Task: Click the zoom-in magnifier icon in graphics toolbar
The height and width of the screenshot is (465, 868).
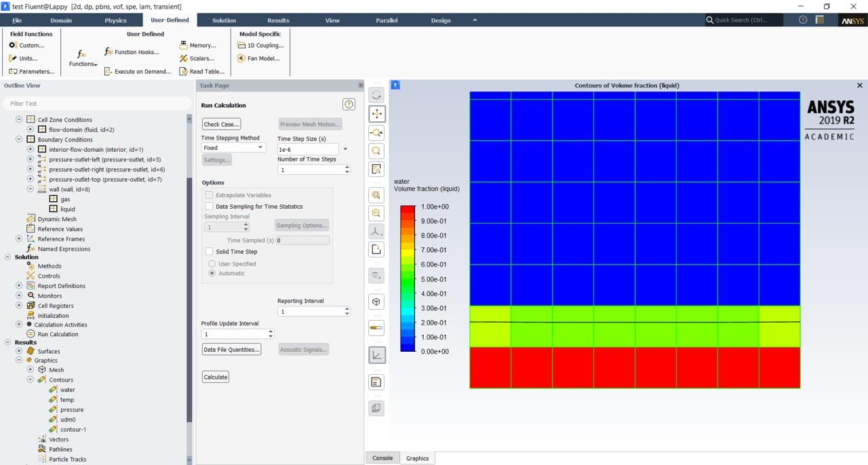Action: pyautogui.click(x=376, y=195)
